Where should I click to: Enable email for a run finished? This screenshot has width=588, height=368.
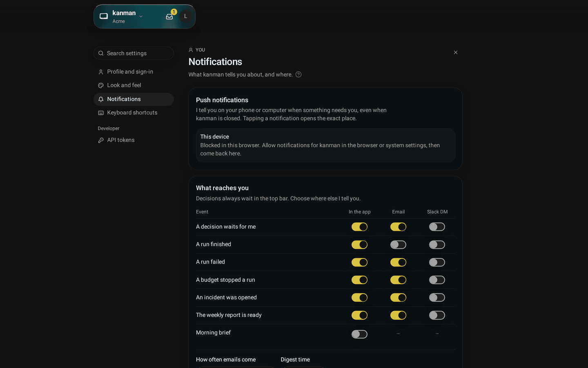[398, 245]
